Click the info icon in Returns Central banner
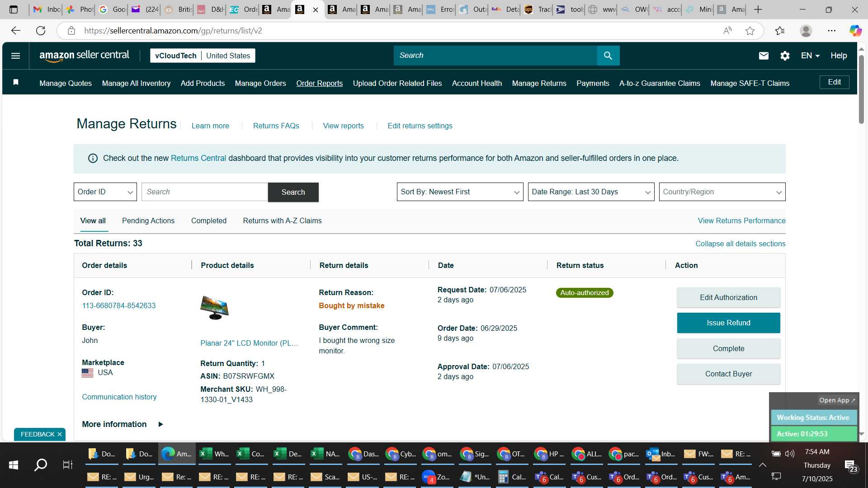This screenshot has width=868, height=488. click(x=93, y=158)
